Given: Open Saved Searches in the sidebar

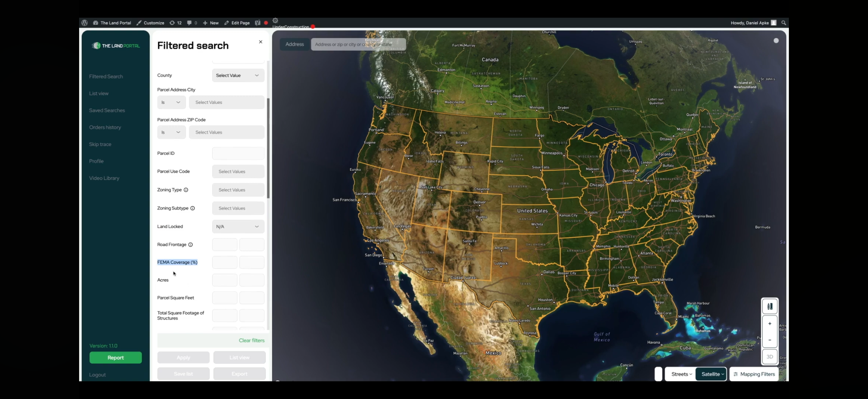Looking at the screenshot, I should (x=107, y=111).
